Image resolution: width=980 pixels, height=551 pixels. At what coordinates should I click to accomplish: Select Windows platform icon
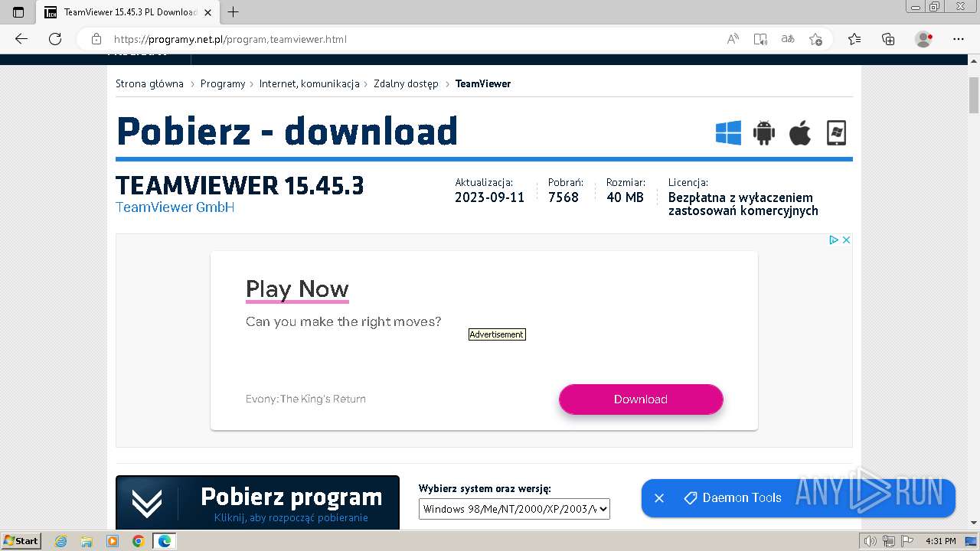(x=728, y=132)
